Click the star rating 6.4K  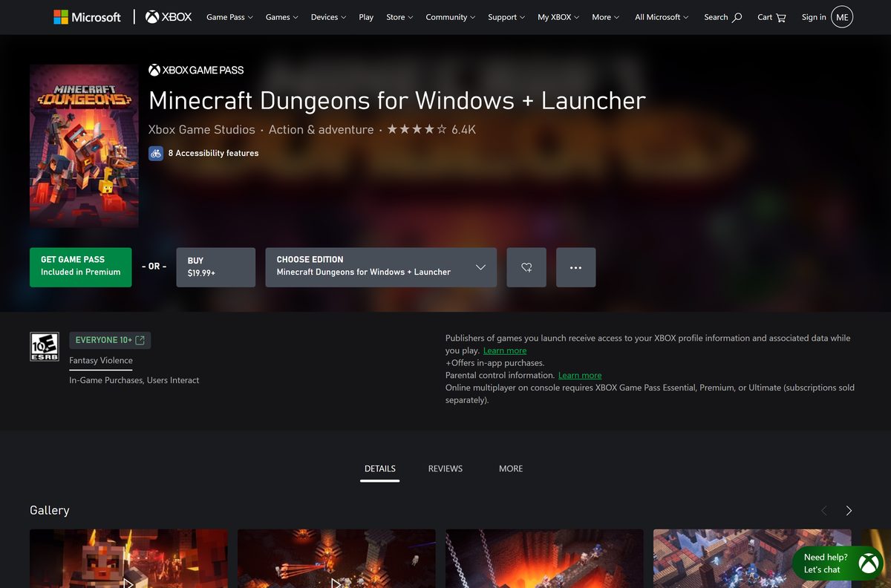[431, 129]
